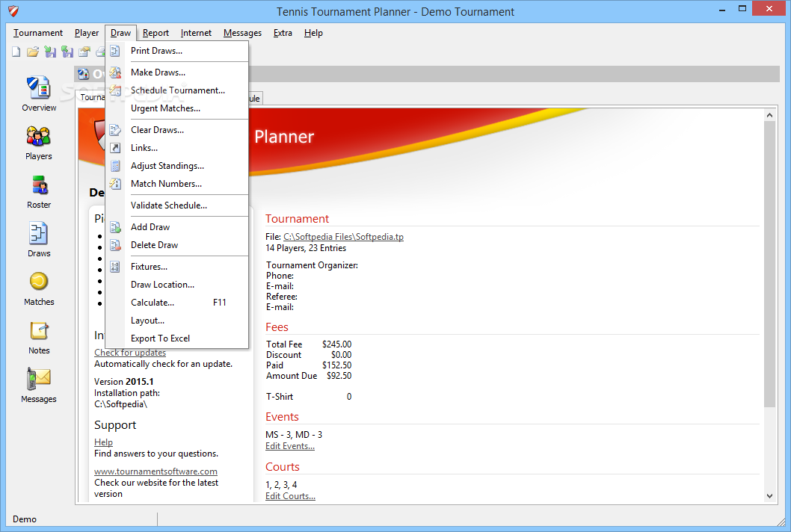Screen dimensions: 791x532
Task: Click the app shield icon in title bar
Action: pyautogui.click(x=13, y=11)
